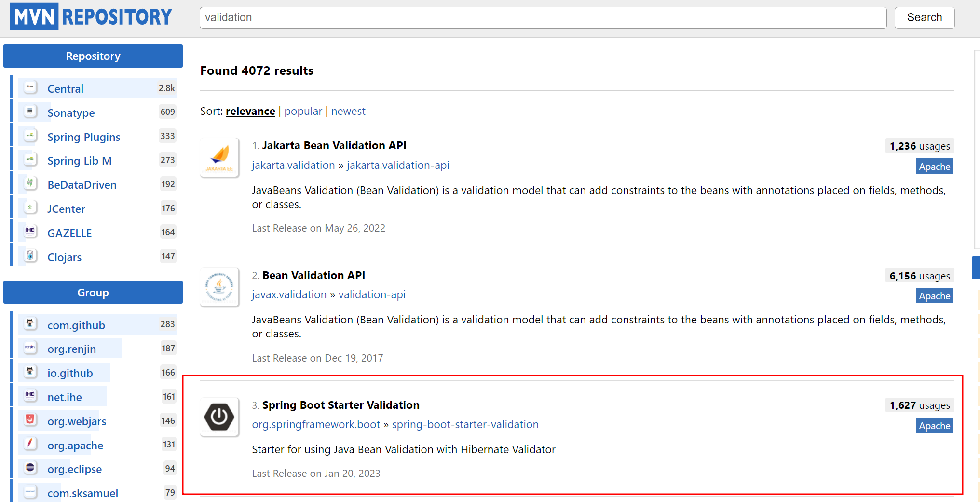The image size is (980, 502).
Task: Click the validation search input field
Action: click(543, 18)
